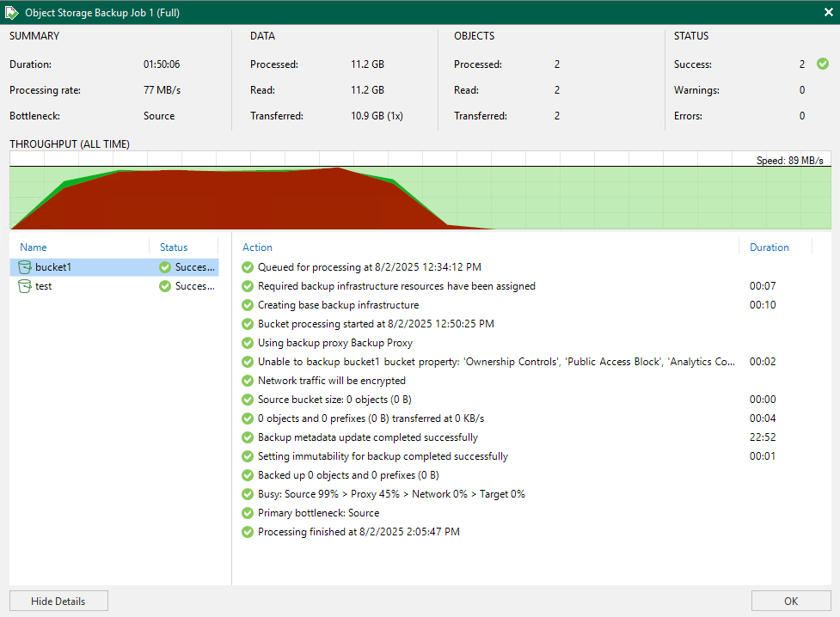The height and width of the screenshot is (617, 840).
Task: Click the summary Duration value 01:50:06
Action: (x=162, y=64)
